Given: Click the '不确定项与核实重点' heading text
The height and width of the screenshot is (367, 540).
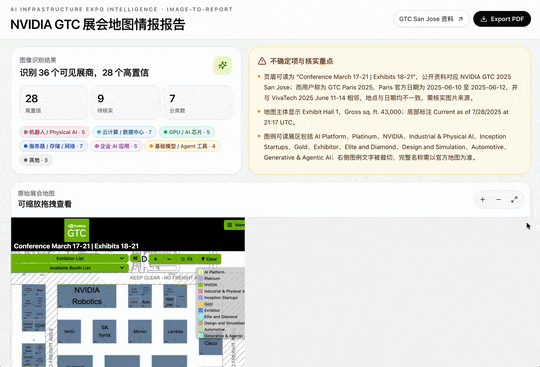Looking at the screenshot, I should coord(301,61).
